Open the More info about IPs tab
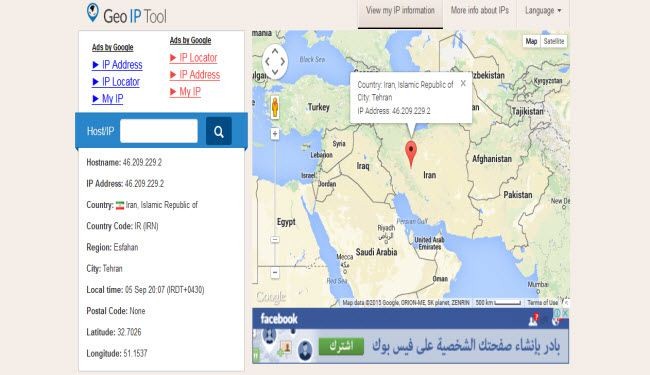The height and width of the screenshot is (375, 650). tap(480, 10)
